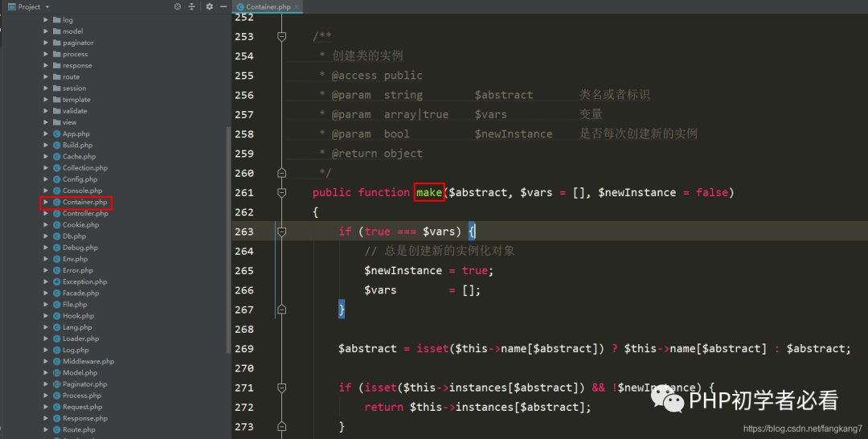The width and height of the screenshot is (868, 439).
Task: Click the '@return object' doc comment line
Action: pyautogui.click(x=371, y=154)
